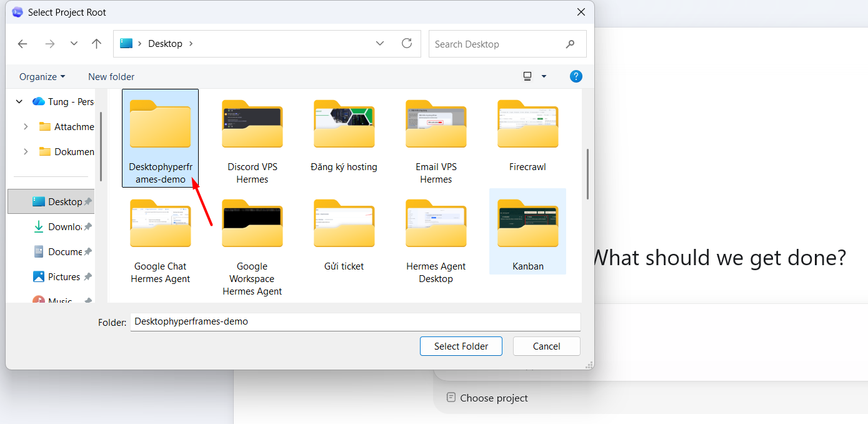Click the Desktop pin icon
Image resolution: width=868 pixels, height=424 pixels.
click(x=88, y=201)
